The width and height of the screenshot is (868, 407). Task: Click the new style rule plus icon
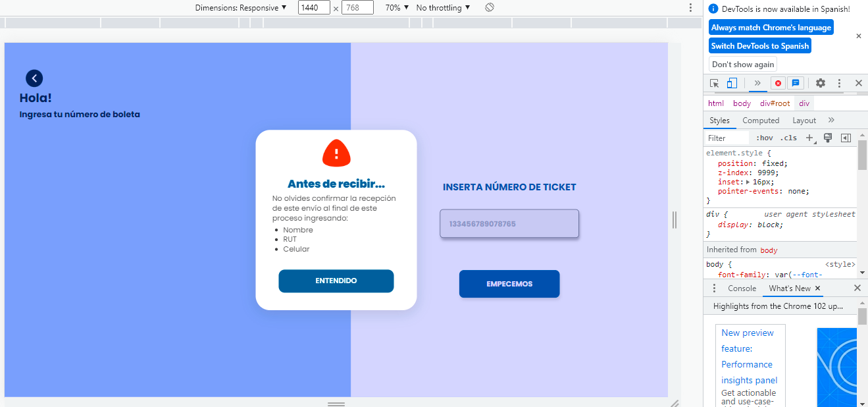point(809,137)
